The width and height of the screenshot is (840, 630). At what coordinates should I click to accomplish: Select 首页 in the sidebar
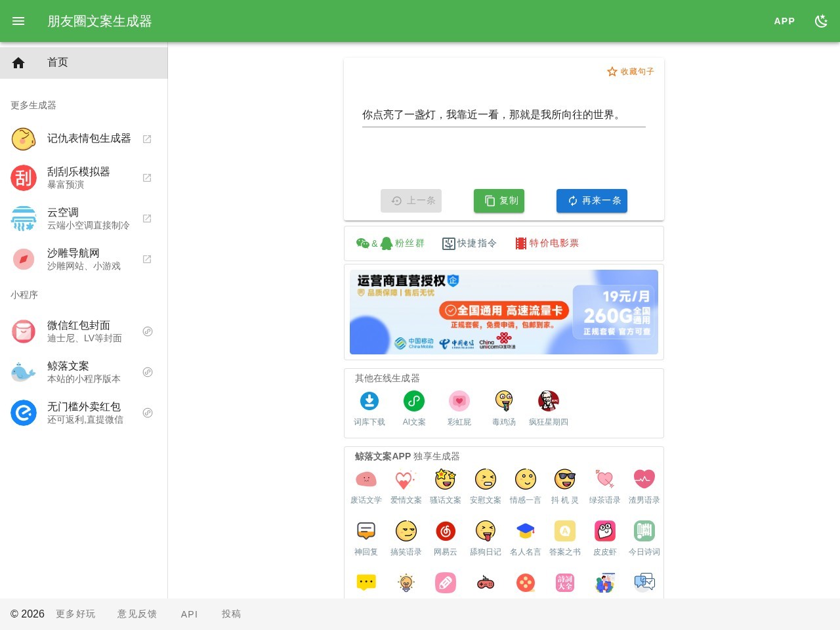pyautogui.click(x=84, y=62)
